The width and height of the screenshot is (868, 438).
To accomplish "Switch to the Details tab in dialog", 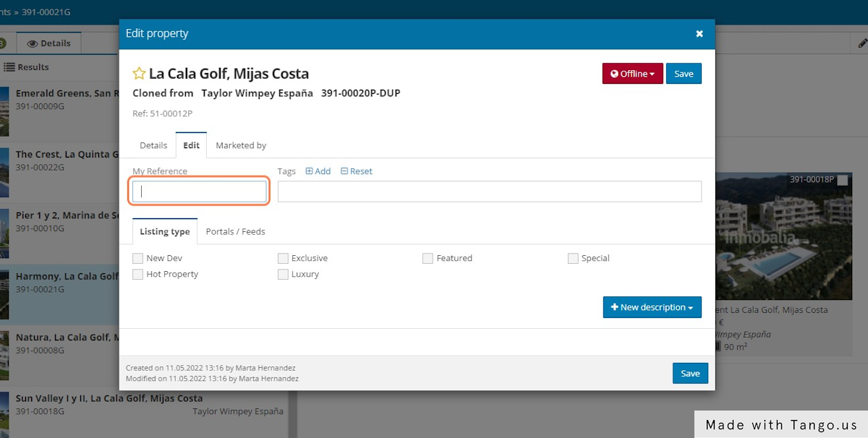I will pos(153,145).
